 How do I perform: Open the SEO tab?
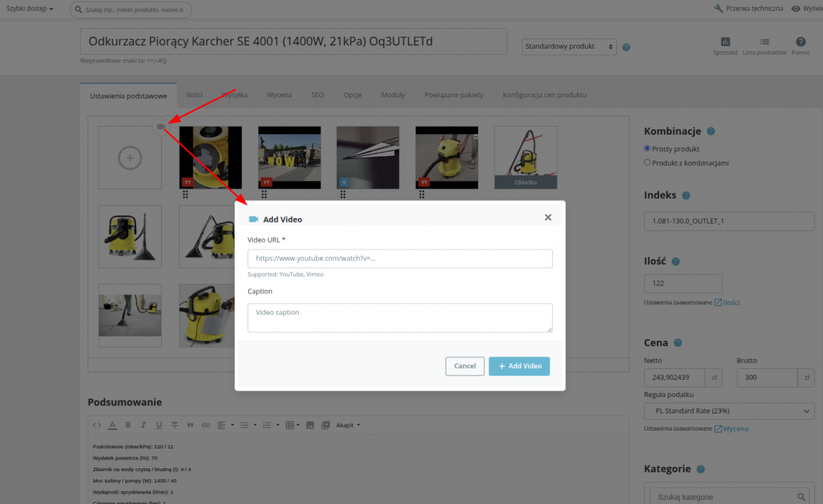click(318, 95)
